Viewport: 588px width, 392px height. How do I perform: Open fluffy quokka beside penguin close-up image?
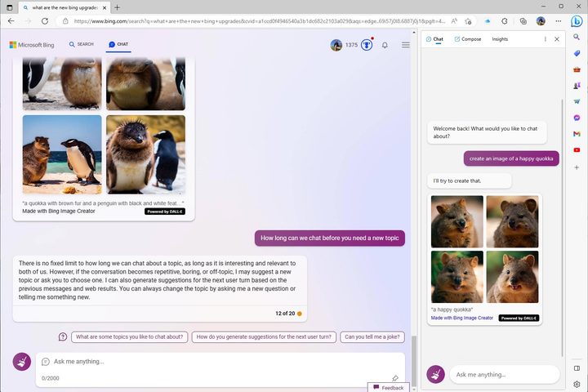(145, 154)
